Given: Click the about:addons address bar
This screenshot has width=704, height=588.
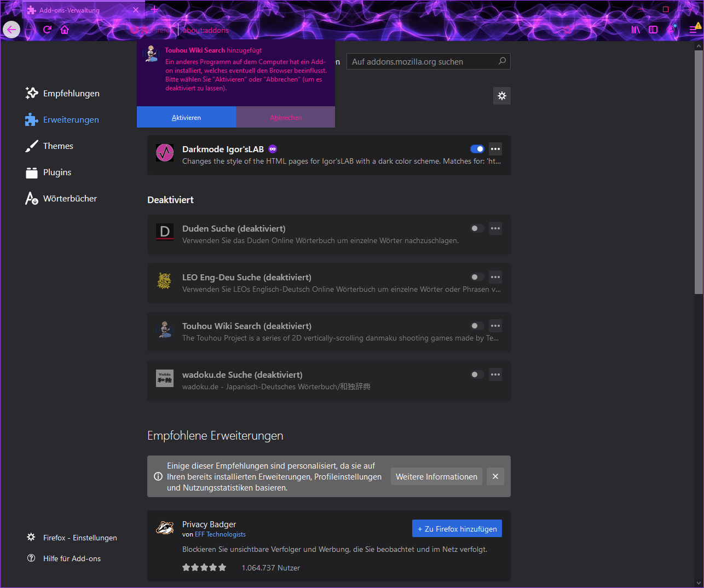Looking at the screenshot, I should coord(206,30).
